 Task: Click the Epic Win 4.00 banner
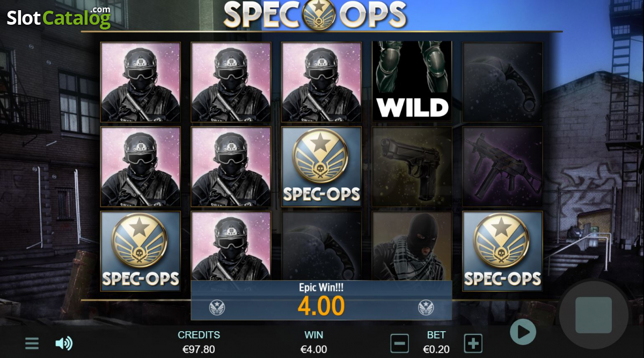click(x=321, y=301)
